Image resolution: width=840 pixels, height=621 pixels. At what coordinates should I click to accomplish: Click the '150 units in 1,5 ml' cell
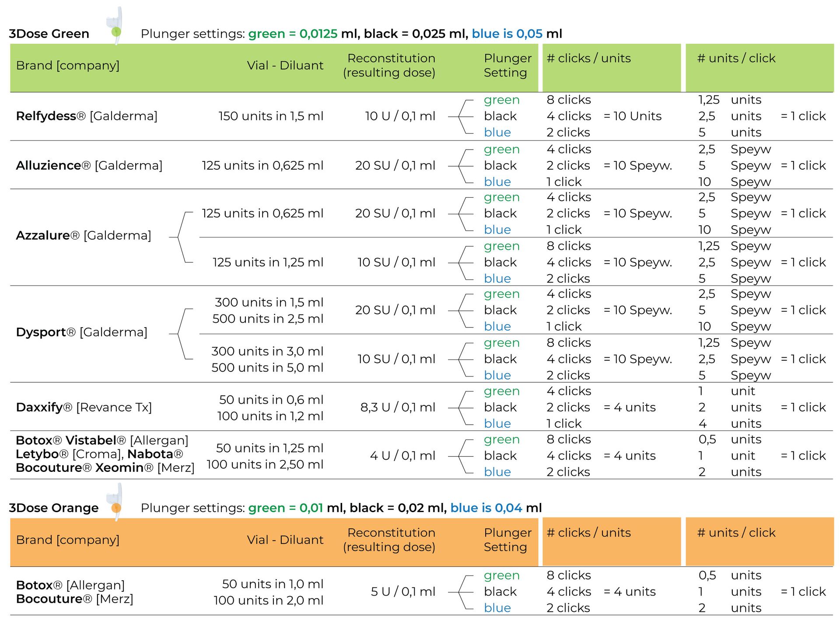pos(271,116)
